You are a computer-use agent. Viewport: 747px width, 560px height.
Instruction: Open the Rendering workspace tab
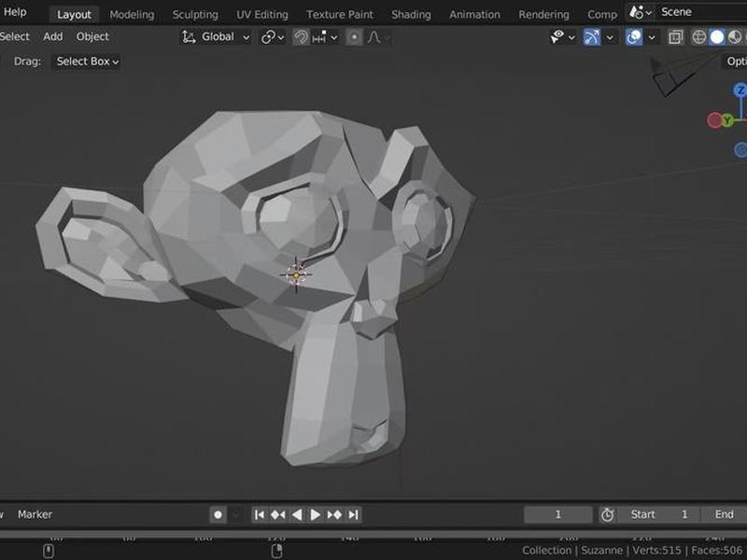[543, 14]
